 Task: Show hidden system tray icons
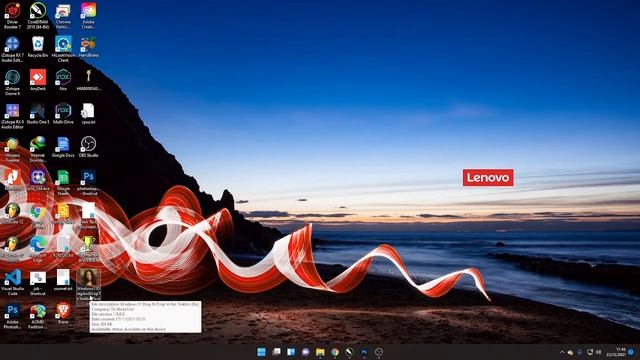[x=562, y=352]
